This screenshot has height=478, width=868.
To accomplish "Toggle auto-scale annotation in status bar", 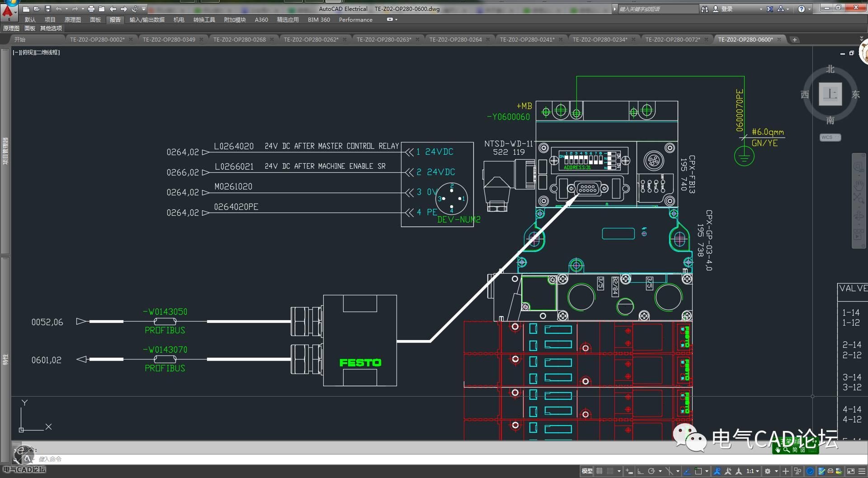I will pos(728,471).
